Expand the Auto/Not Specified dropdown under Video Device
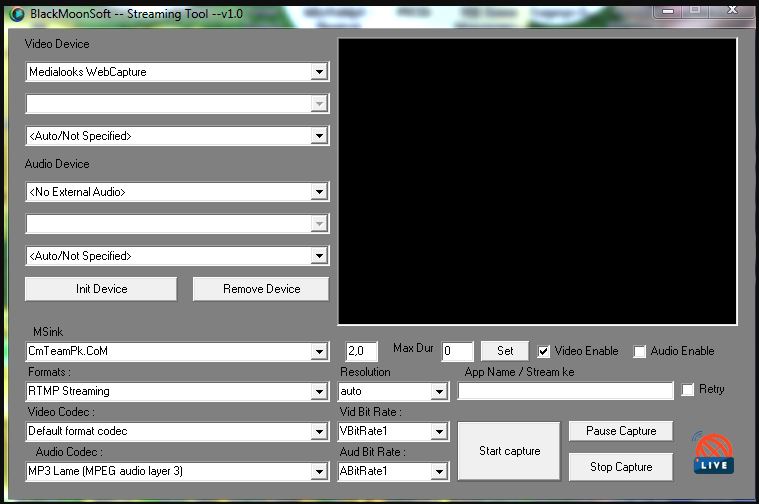The width and height of the screenshot is (759, 504). point(177,136)
